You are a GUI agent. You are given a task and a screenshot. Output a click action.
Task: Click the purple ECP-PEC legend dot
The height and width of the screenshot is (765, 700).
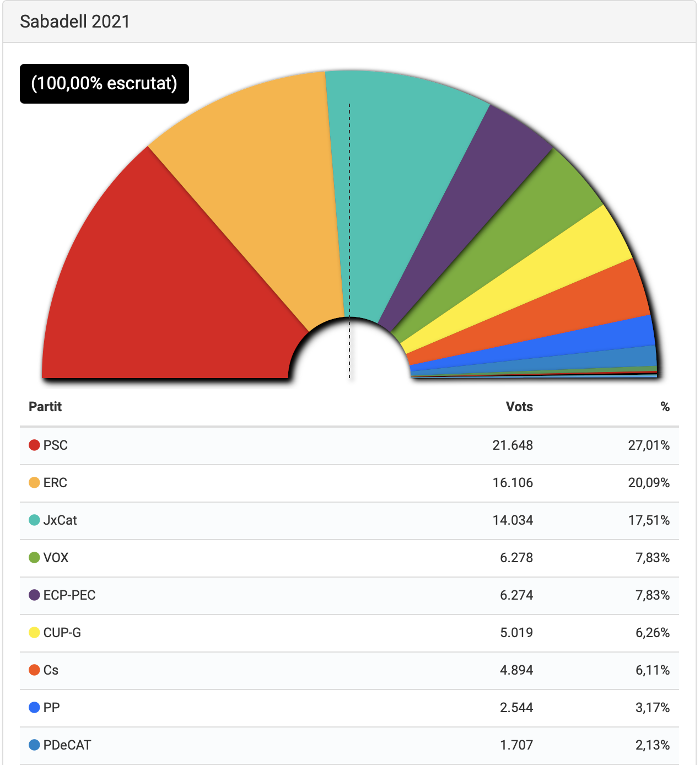[34, 595]
